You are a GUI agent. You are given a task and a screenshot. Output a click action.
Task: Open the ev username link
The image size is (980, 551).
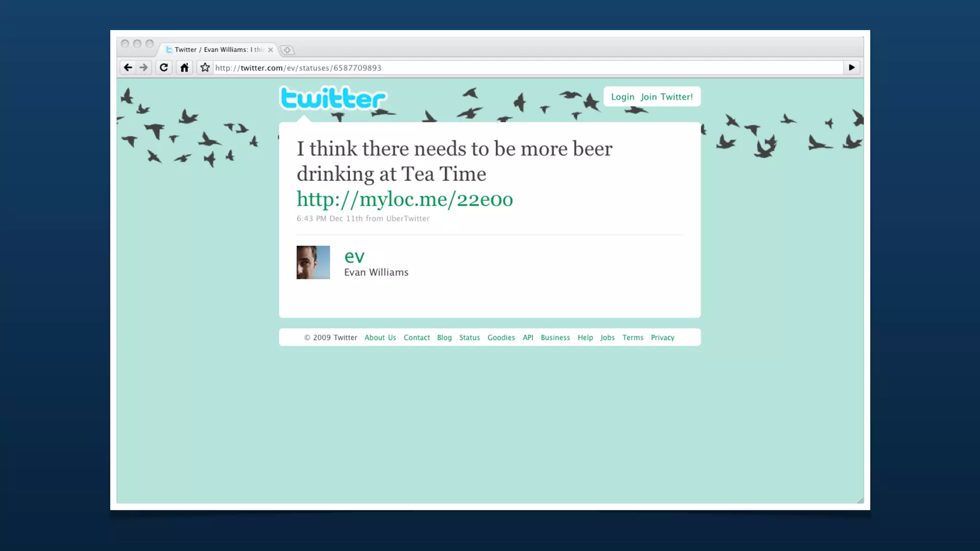click(x=354, y=256)
